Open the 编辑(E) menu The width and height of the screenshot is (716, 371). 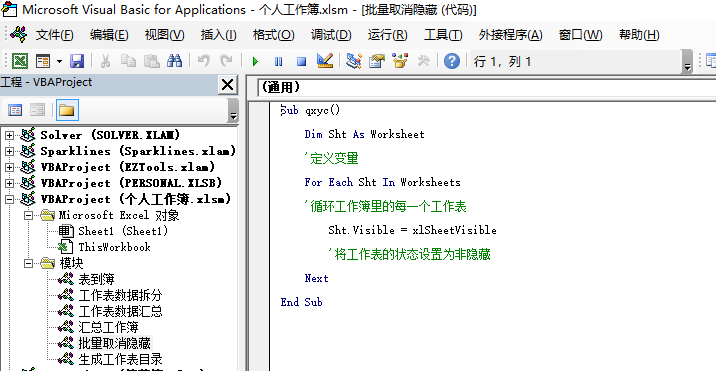[x=109, y=35]
